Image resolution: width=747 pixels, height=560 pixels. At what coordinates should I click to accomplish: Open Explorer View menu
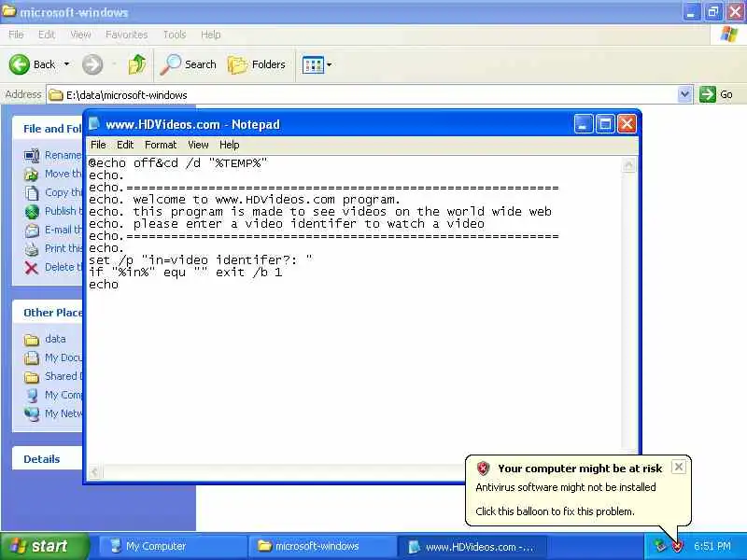pos(80,35)
